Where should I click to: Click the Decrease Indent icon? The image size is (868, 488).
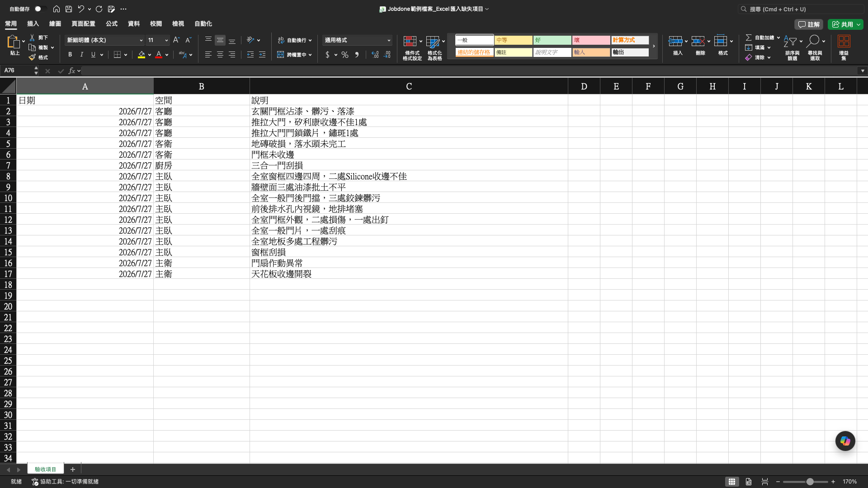tap(250, 55)
